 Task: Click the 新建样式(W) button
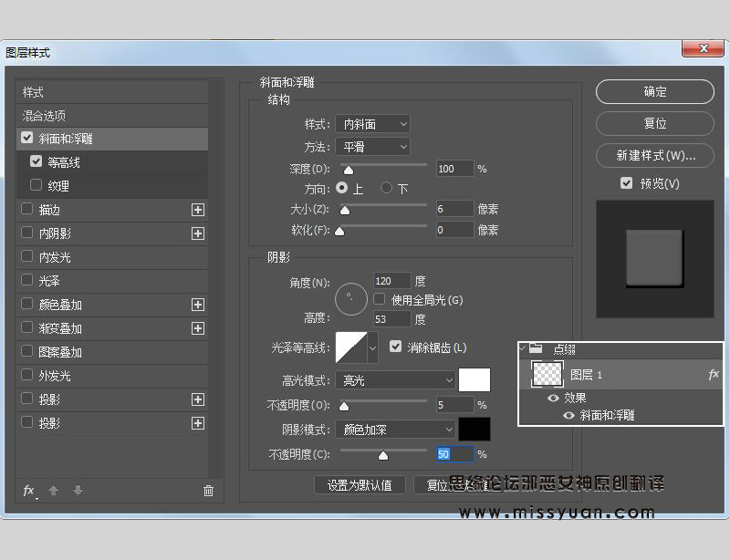(654, 155)
